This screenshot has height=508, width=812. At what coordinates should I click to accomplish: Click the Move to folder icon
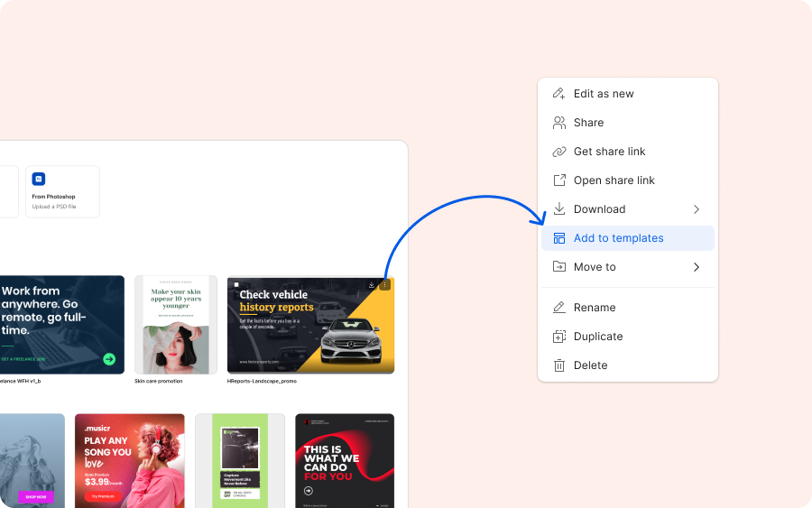(x=558, y=267)
